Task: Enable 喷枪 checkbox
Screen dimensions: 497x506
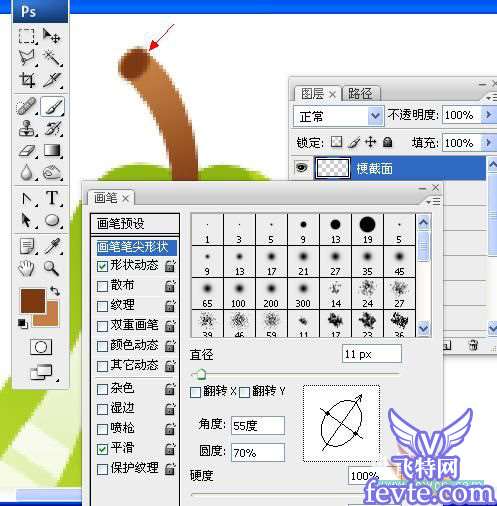Action: click(102, 429)
